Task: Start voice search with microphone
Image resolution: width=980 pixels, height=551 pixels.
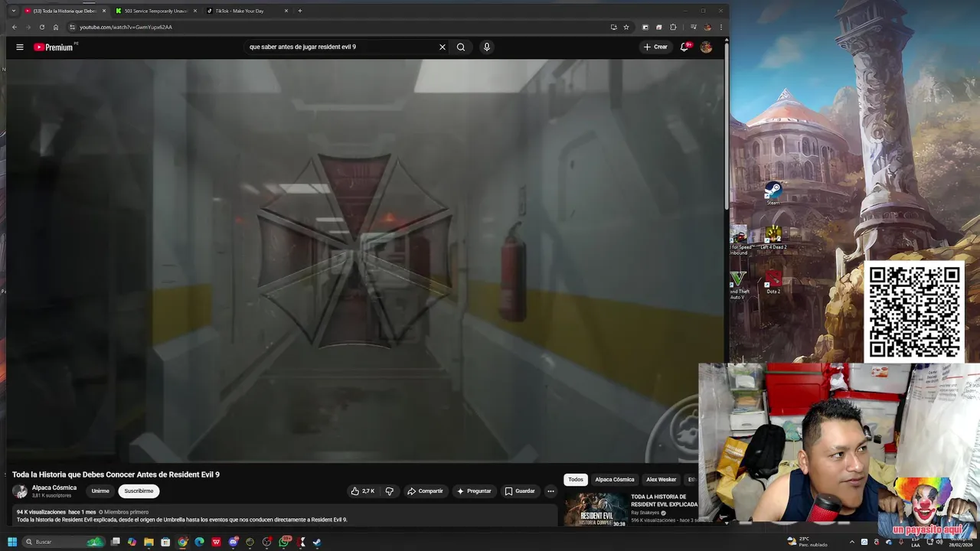Action: point(486,47)
